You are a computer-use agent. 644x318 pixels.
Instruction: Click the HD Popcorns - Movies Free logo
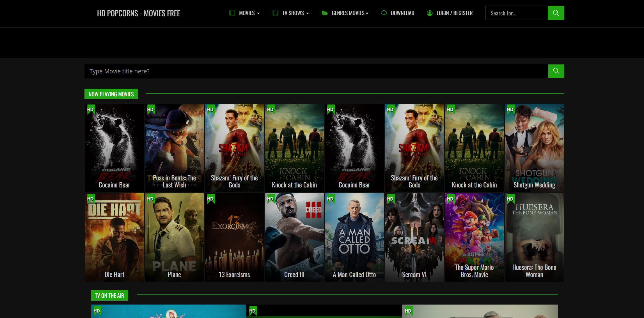tap(138, 13)
